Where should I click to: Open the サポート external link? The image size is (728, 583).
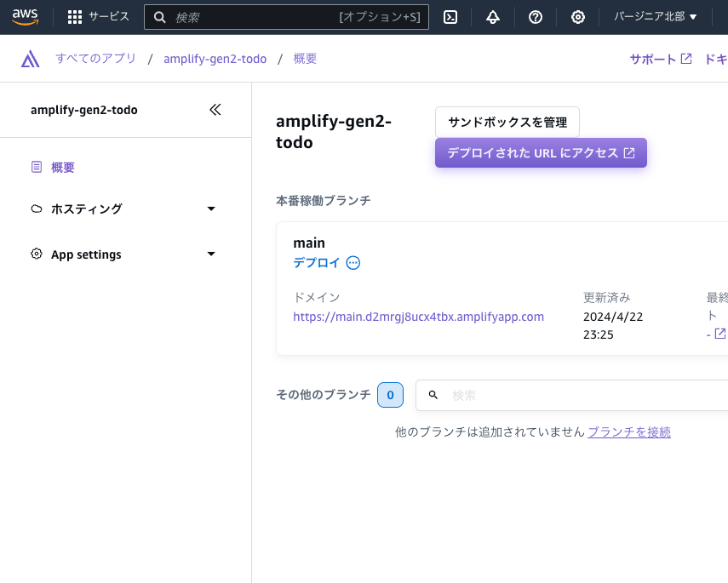pyautogui.click(x=661, y=59)
